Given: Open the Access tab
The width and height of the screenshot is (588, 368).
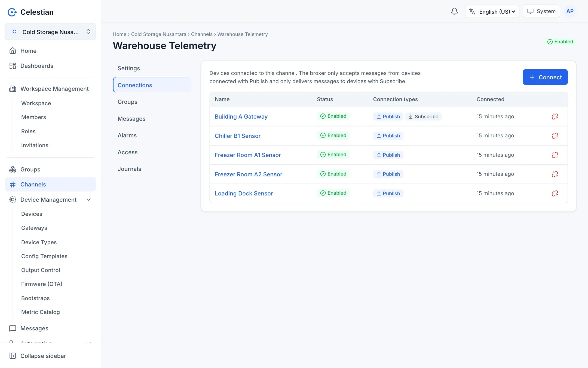Looking at the screenshot, I should pos(152,152).
